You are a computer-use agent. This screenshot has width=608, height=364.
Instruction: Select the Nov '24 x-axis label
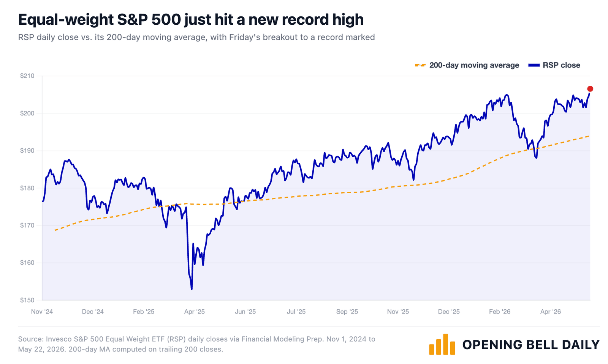tap(42, 312)
